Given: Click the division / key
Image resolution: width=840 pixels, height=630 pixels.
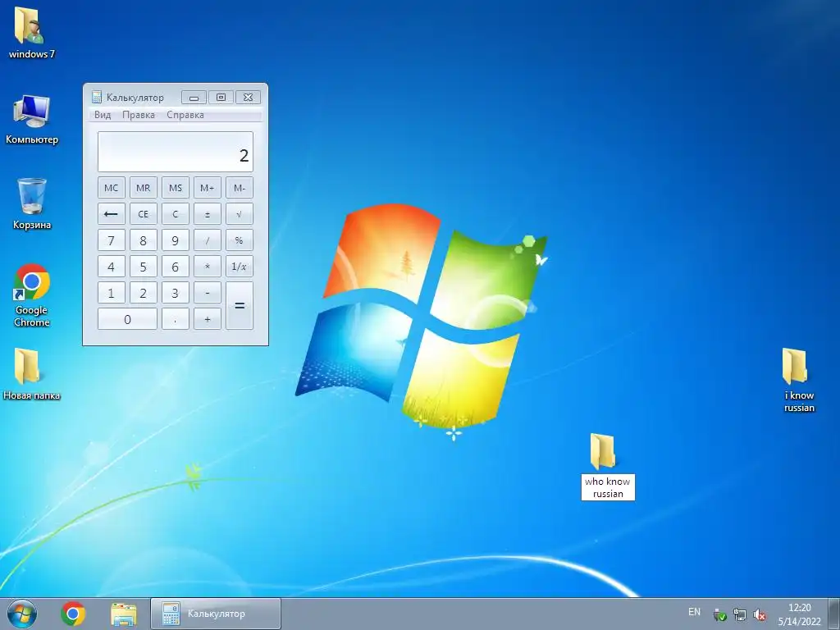Looking at the screenshot, I should pos(208,240).
